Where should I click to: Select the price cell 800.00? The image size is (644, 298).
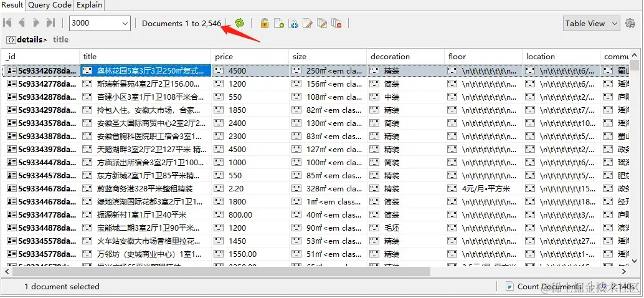(250, 214)
